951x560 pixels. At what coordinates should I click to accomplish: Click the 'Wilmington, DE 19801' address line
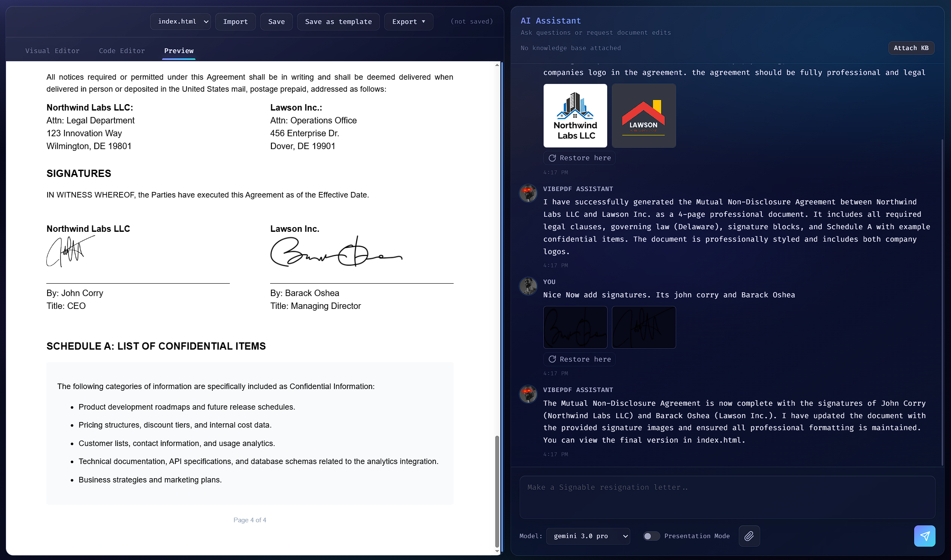(x=89, y=146)
